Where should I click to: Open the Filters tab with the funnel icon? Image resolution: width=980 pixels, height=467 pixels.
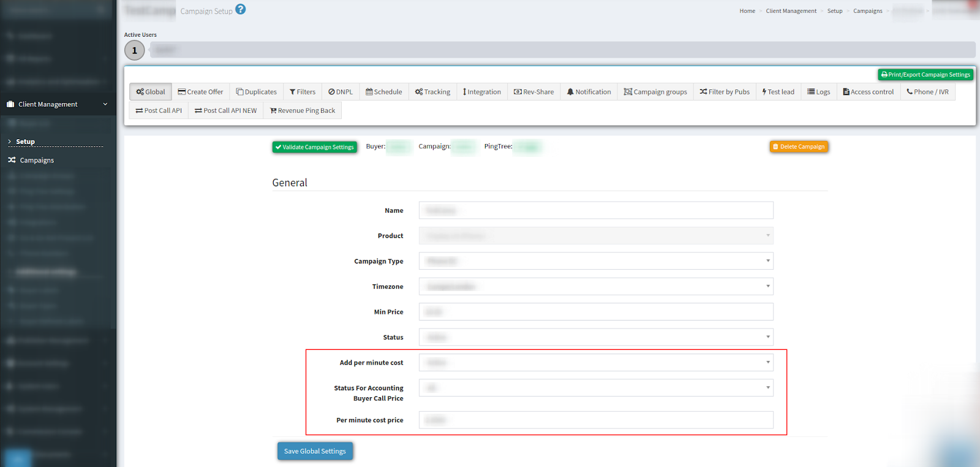303,92
